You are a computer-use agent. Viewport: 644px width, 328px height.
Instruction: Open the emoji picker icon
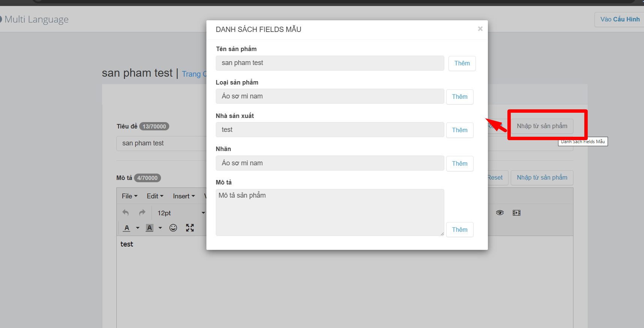pyautogui.click(x=173, y=228)
